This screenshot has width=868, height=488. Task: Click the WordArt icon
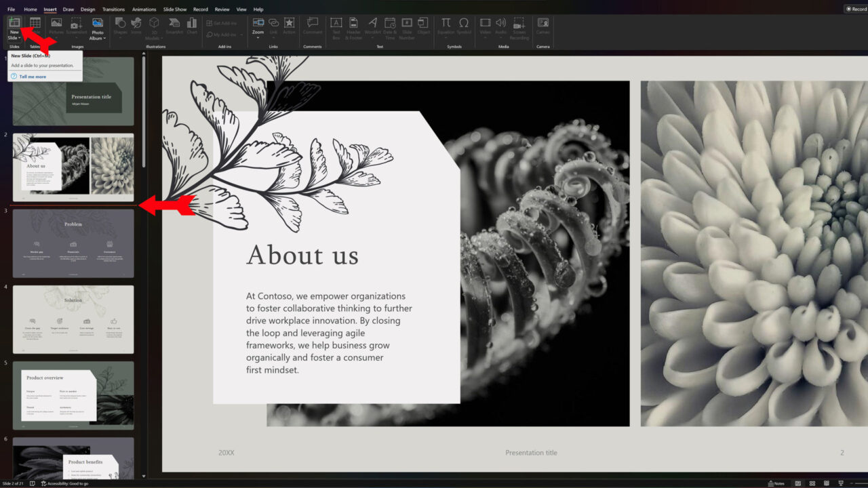pyautogui.click(x=372, y=23)
